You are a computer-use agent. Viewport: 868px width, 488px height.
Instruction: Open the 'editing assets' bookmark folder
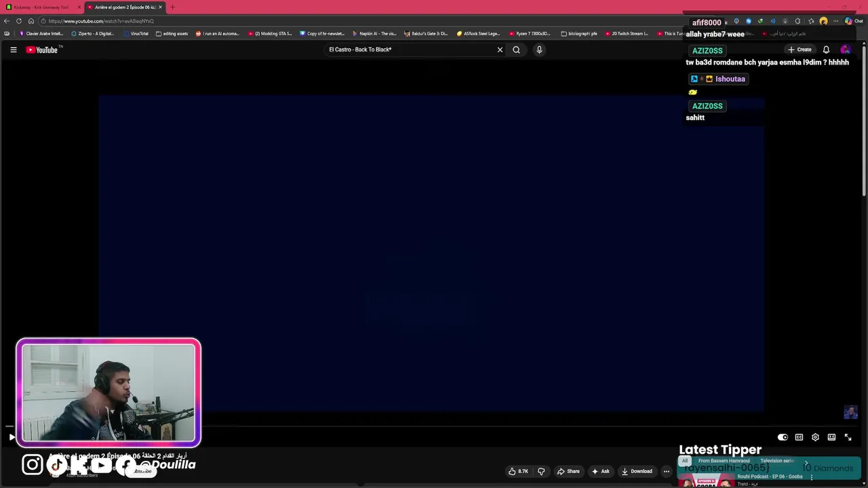point(172,33)
